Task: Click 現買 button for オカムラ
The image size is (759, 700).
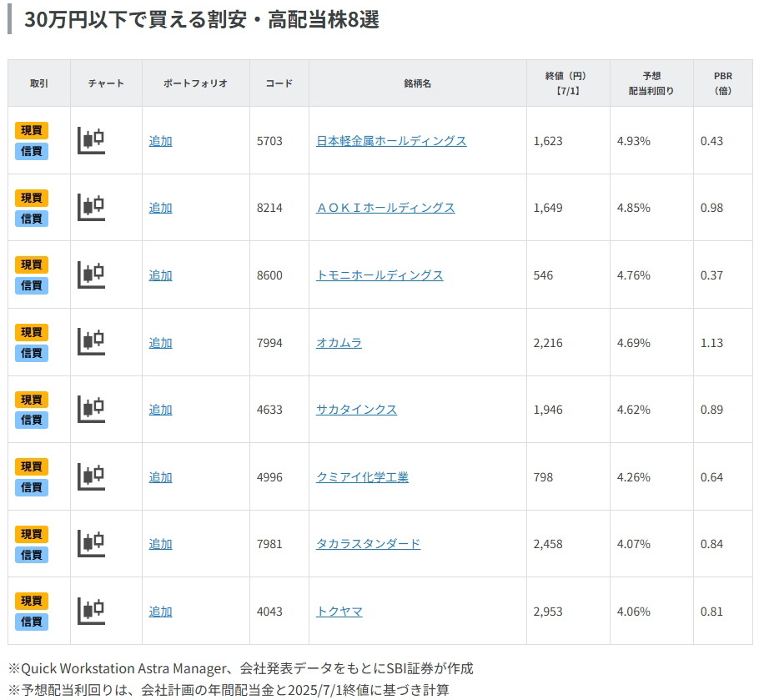Action: pos(32,332)
